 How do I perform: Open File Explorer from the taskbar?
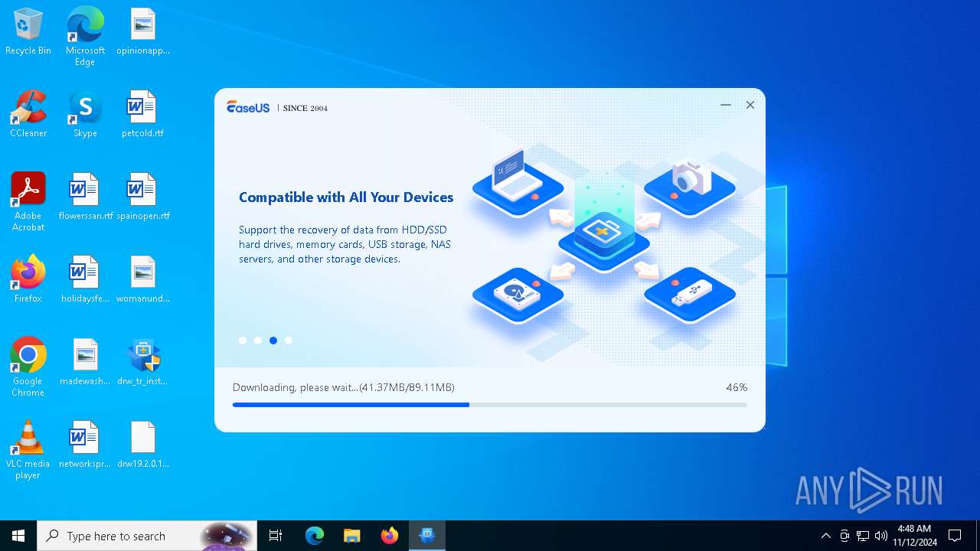(x=351, y=536)
